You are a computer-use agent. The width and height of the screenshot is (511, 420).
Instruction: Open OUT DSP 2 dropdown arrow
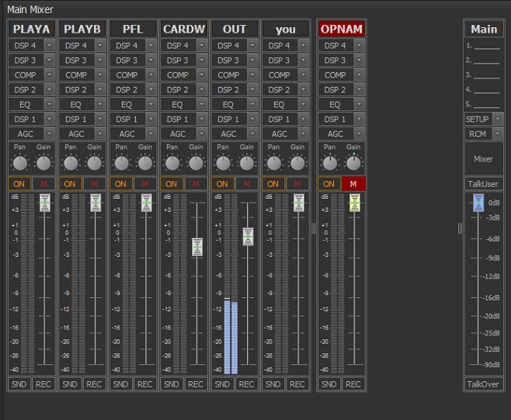point(252,89)
